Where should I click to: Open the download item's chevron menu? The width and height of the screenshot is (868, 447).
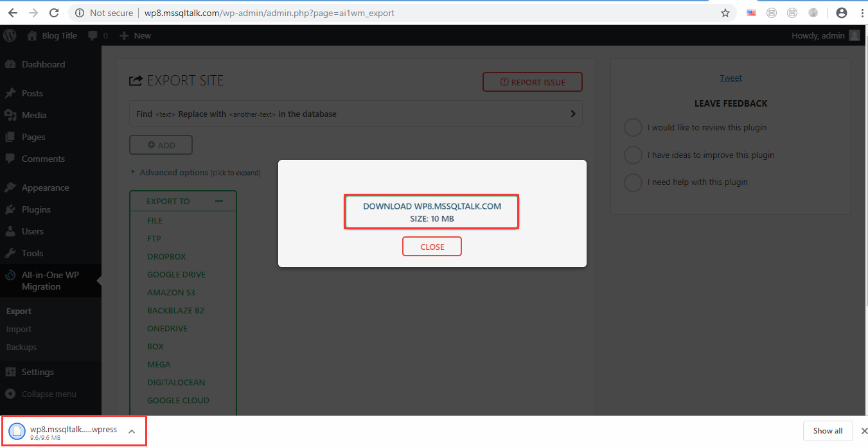(x=132, y=431)
